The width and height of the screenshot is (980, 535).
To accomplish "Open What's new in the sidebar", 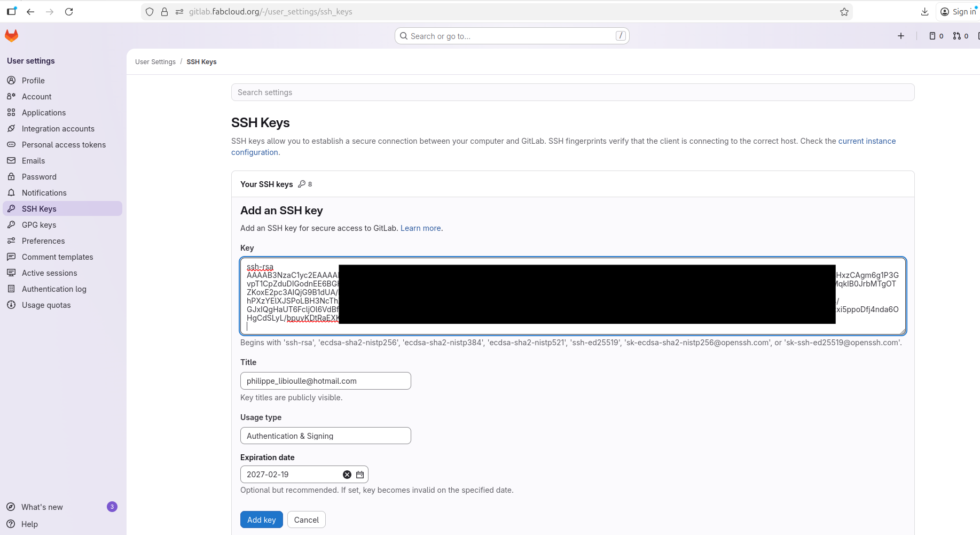I will point(42,507).
